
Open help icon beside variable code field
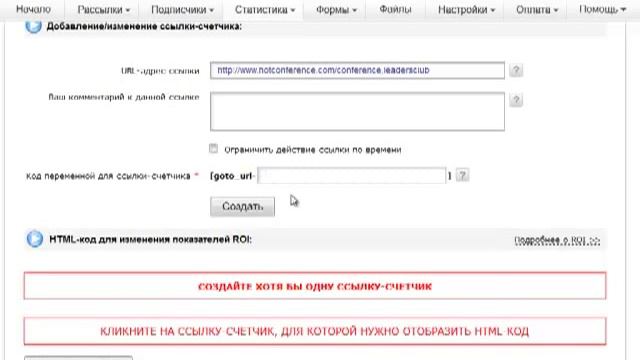pyautogui.click(x=462, y=176)
